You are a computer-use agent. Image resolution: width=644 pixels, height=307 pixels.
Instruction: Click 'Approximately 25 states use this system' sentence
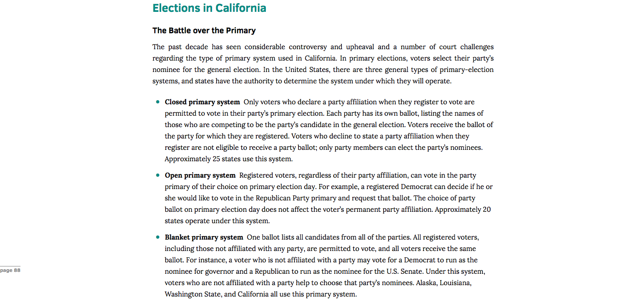point(228,159)
